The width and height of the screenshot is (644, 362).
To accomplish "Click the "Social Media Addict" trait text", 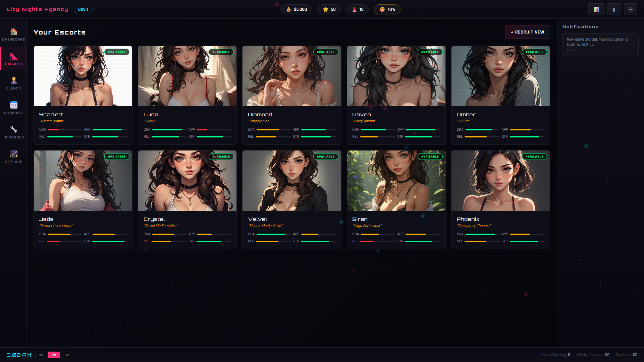I will point(161,226).
